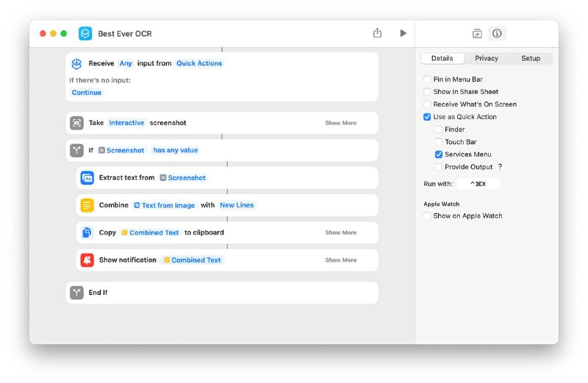The width and height of the screenshot is (588, 383).
Task: Select the Screenshot variable in If action
Action: (121, 150)
